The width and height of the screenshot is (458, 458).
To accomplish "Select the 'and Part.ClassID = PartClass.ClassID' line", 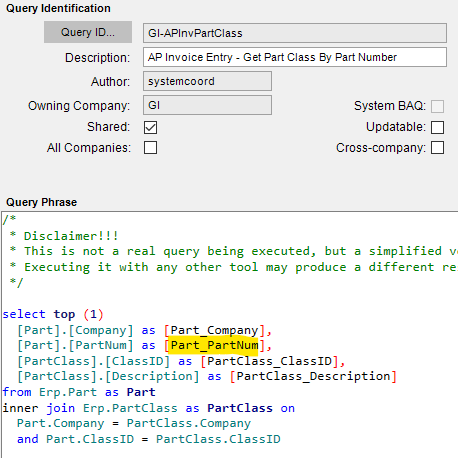I will [149, 439].
